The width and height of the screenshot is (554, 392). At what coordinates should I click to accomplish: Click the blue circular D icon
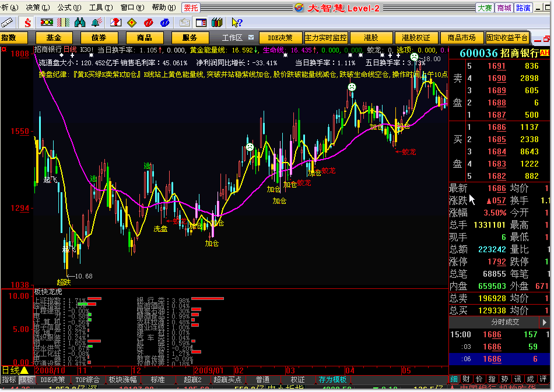(x=164, y=23)
